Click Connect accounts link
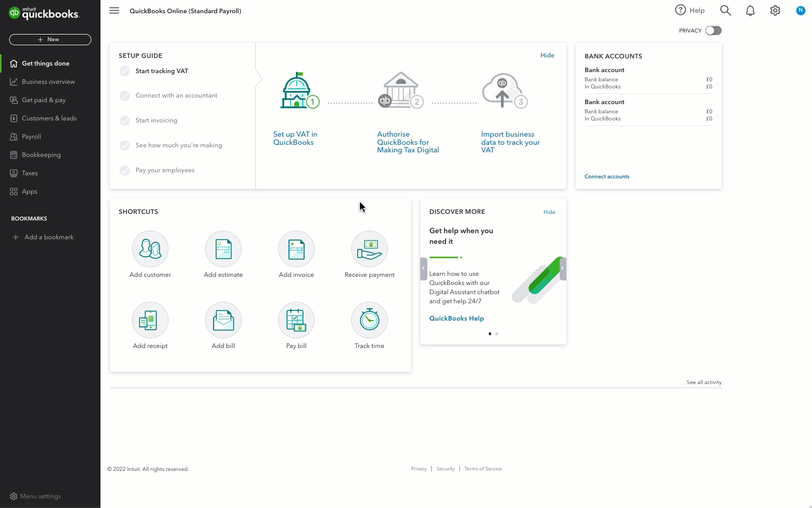The width and height of the screenshot is (812, 508). tap(607, 176)
